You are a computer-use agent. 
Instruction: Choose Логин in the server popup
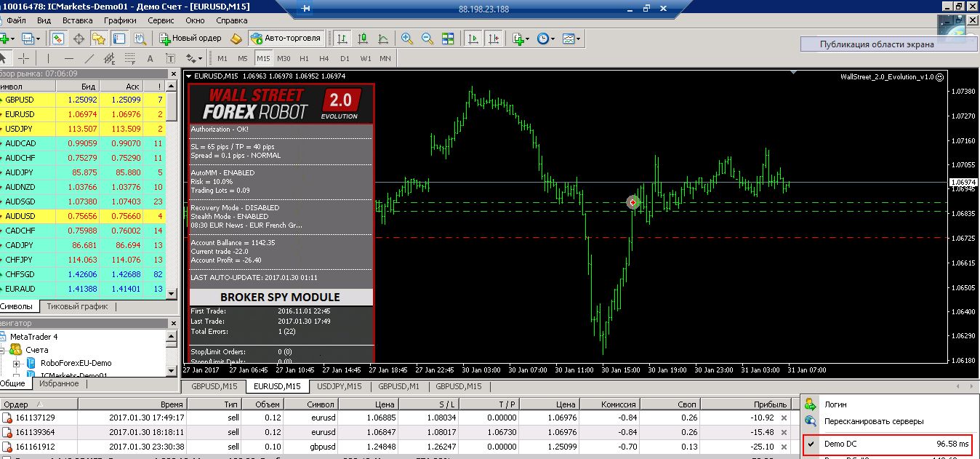point(835,404)
